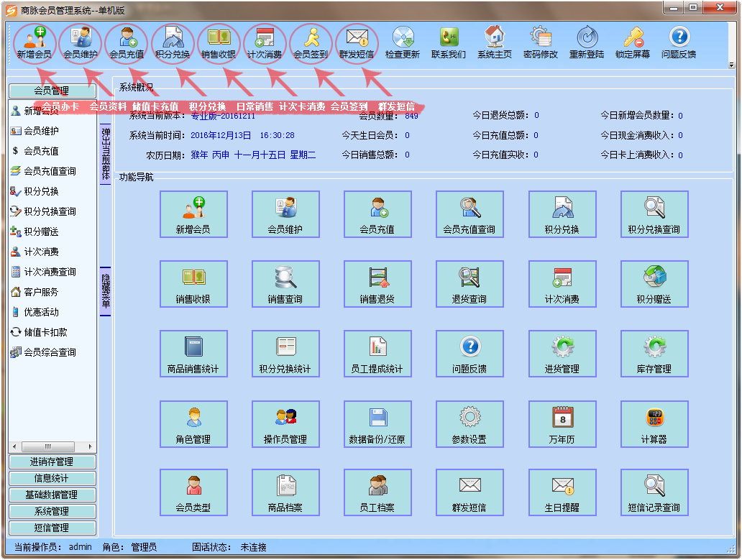Viewport: 742px width, 560px height.
Task: Open 会员类型 navigation tile
Action: 193,492
